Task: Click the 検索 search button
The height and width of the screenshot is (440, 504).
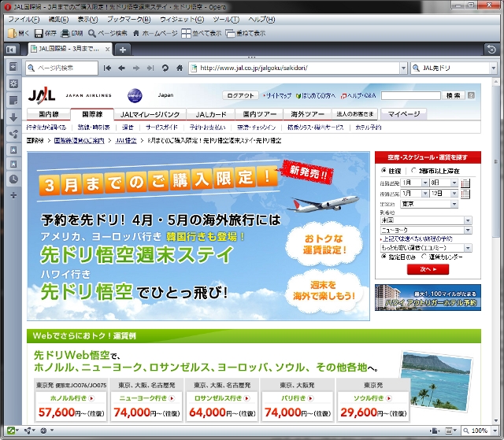Action: pos(454,95)
